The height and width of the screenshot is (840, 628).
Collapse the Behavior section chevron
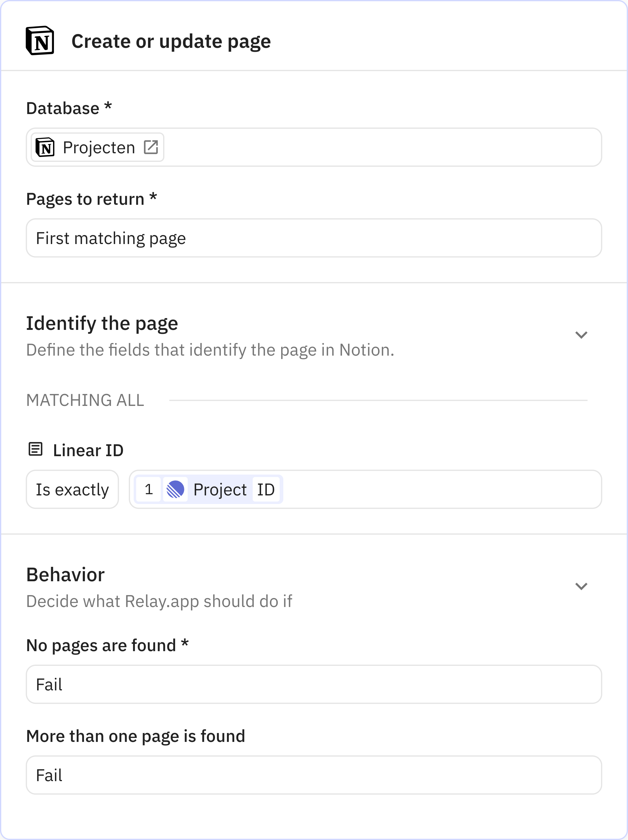581,586
